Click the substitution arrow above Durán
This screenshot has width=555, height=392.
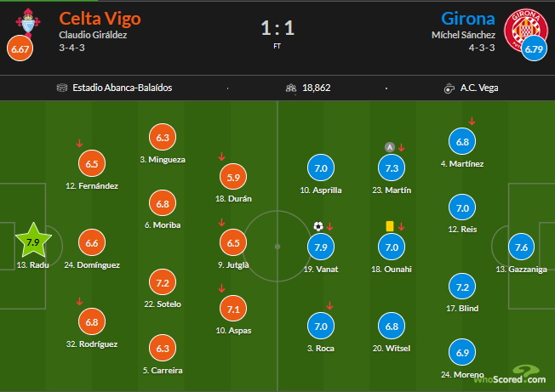click(221, 156)
